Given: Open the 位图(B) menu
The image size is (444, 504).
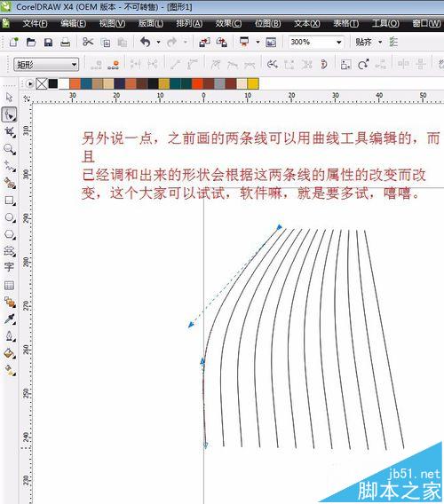Looking at the screenshot, I should click(x=267, y=23).
